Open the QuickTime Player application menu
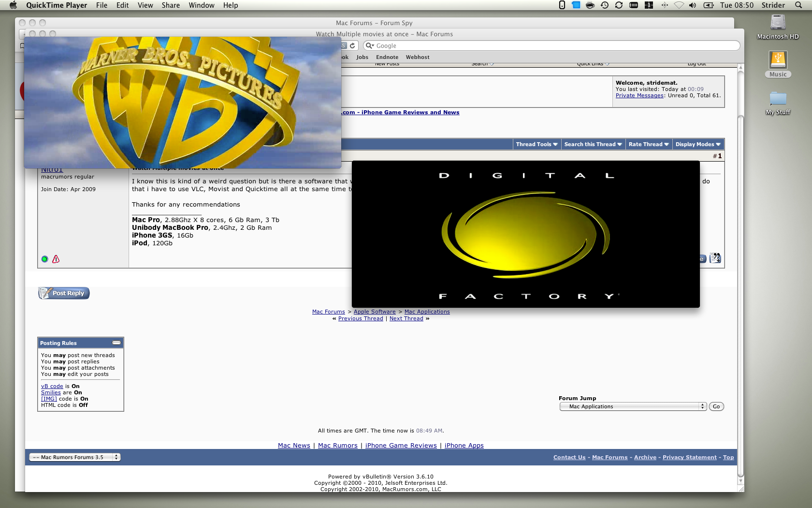The height and width of the screenshot is (508, 812). click(57, 5)
